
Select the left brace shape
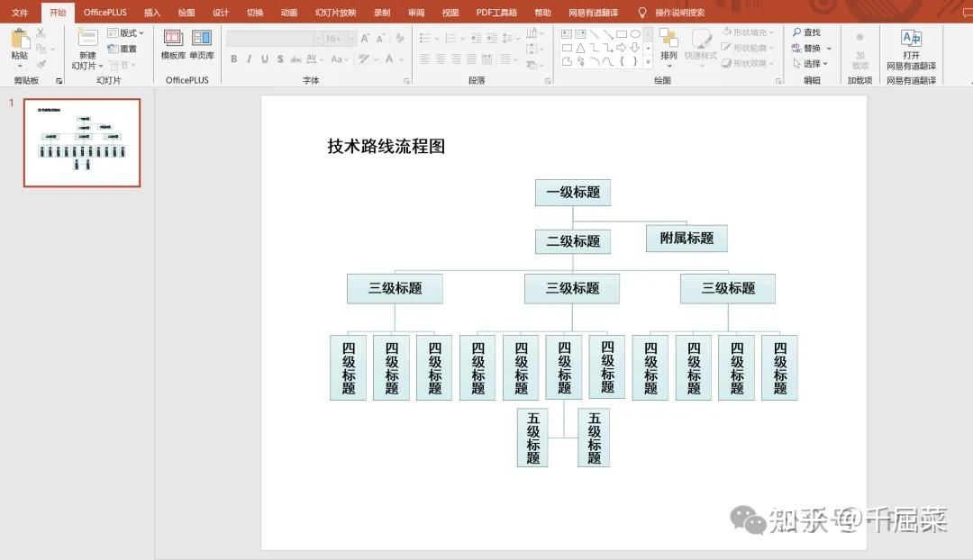click(x=621, y=61)
